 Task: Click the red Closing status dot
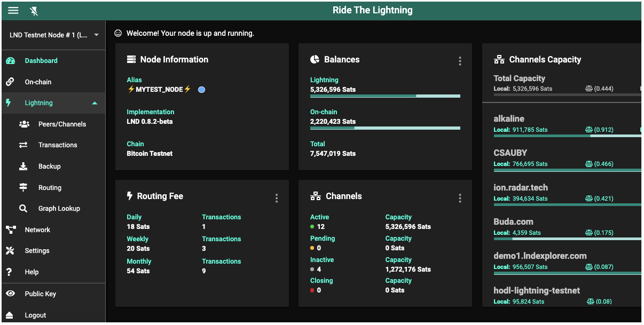[312, 290]
